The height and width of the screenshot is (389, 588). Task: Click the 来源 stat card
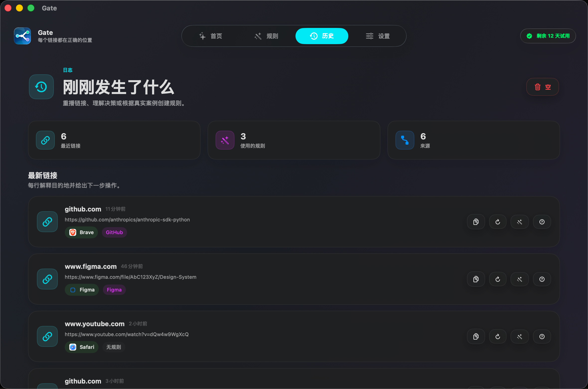(474, 140)
